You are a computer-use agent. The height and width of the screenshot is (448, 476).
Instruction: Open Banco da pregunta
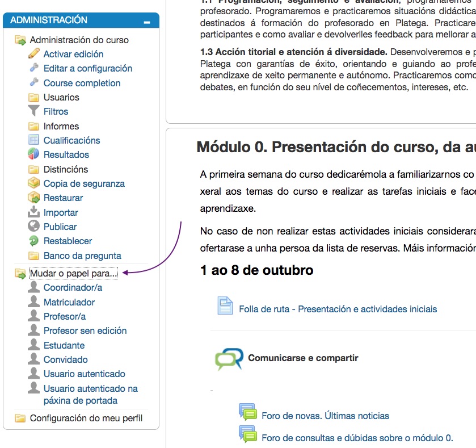coord(82,256)
